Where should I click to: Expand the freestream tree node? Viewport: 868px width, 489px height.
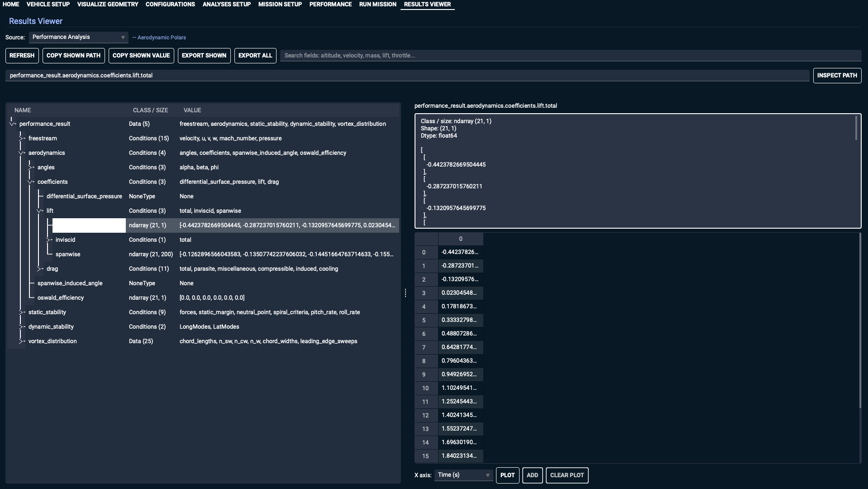click(x=21, y=138)
